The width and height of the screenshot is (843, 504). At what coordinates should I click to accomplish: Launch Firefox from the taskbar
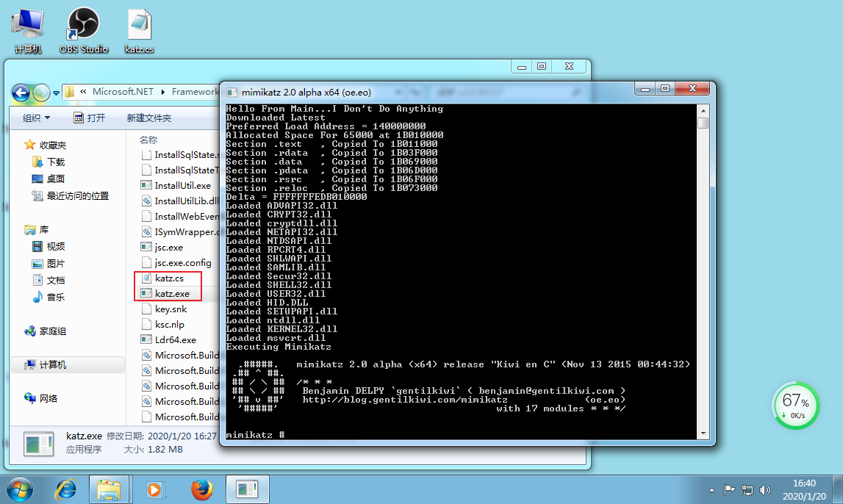[201, 489]
